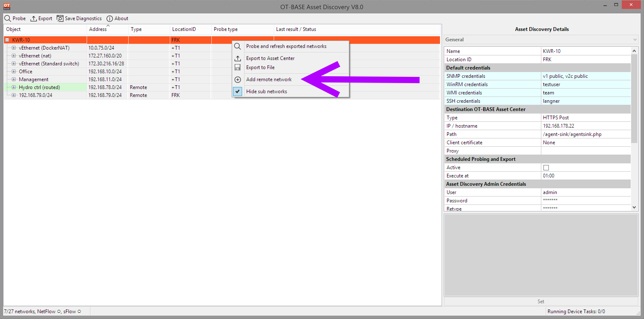
Task: Click the Export upload toolbar icon
Action: [x=33, y=18]
